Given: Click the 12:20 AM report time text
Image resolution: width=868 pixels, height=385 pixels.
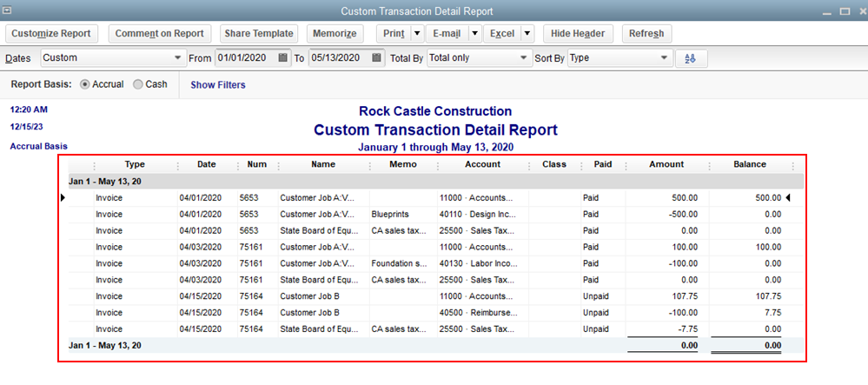Looking at the screenshot, I should point(29,110).
